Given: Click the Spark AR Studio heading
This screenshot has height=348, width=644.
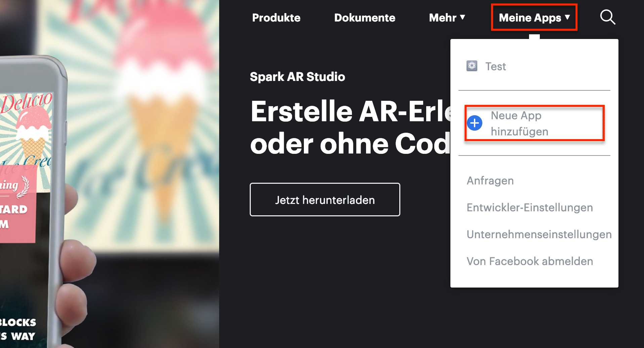Looking at the screenshot, I should (x=297, y=77).
